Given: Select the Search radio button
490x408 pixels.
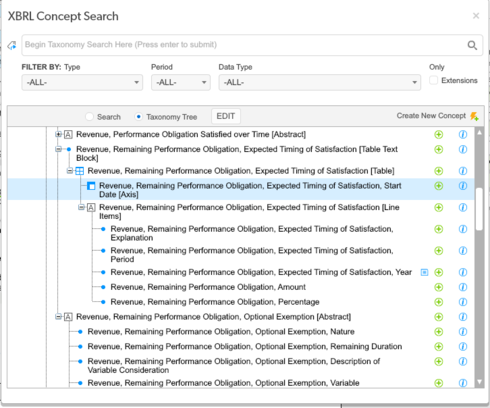Looking at the screenshot, I should (x=89, y=117).
